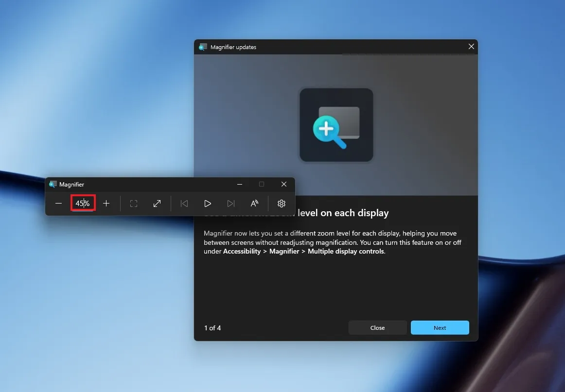Image resolution: width=565 pixels, height=392 pixels.
Task: Click the Magnifier zoom in plus button
Action: pyautogui.click(x=106, y=204)
